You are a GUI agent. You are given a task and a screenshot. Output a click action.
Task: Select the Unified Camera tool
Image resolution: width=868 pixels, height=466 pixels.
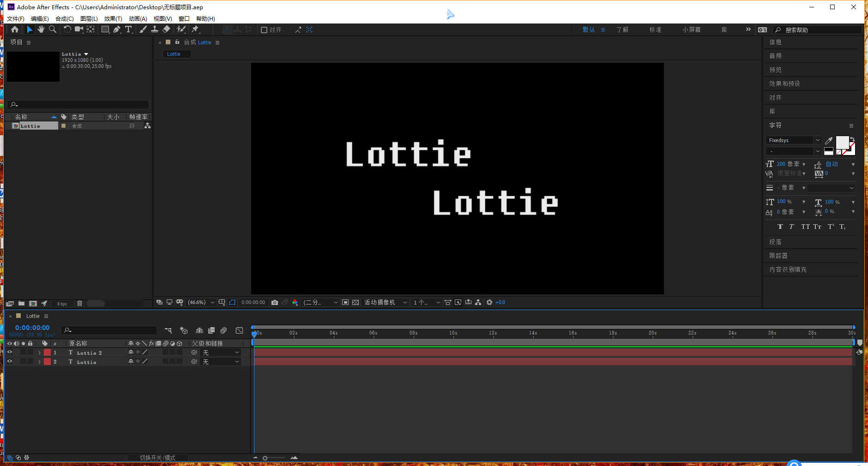(79, 30)
